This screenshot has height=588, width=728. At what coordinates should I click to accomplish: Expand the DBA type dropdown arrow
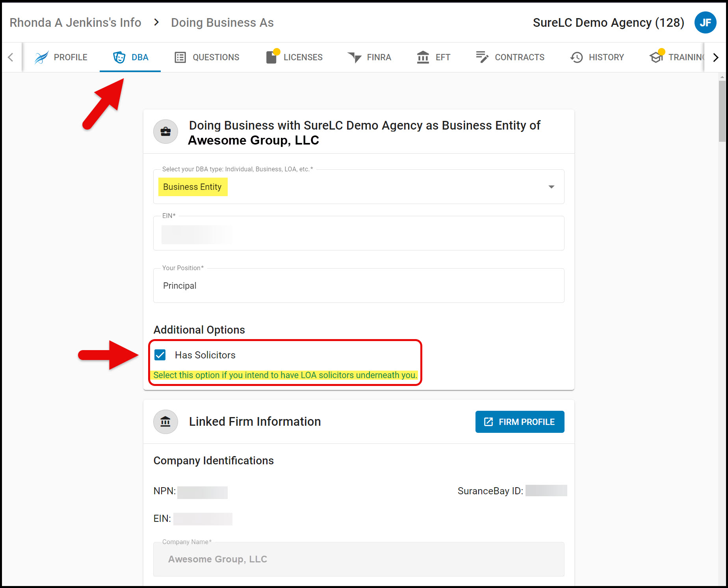[x=552, y=187]
